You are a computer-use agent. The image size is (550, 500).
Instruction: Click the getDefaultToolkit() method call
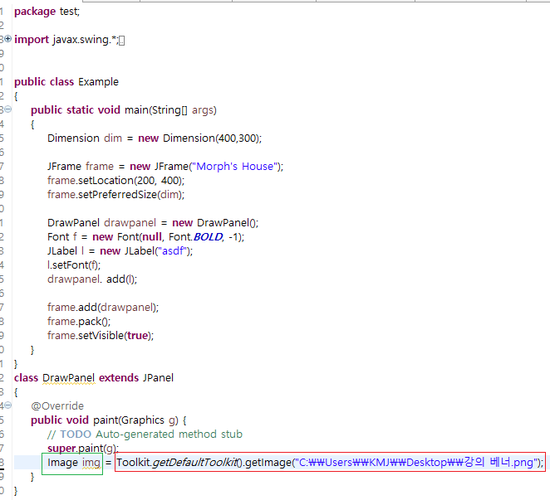pyautogui.click(x=197, y=462)
